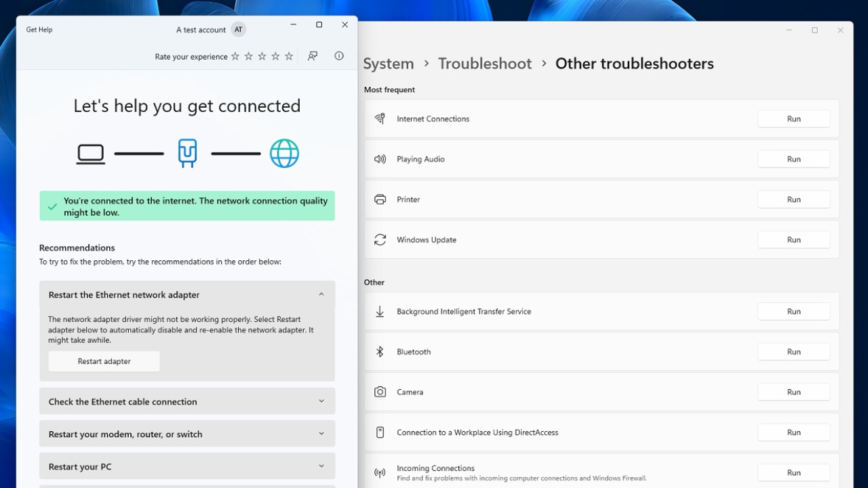
Task: Run the Bluetooth troubleshooter
Action: coord(793,352)
